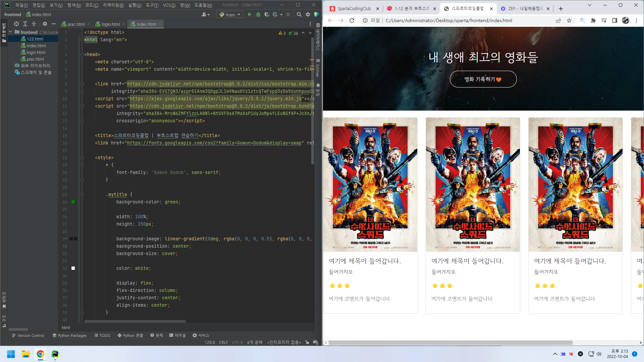Image resolution: width=644 pixels, height=362 pixels.
Task: Show hidden tray icons chevron
Action: (x=555, y=354)
